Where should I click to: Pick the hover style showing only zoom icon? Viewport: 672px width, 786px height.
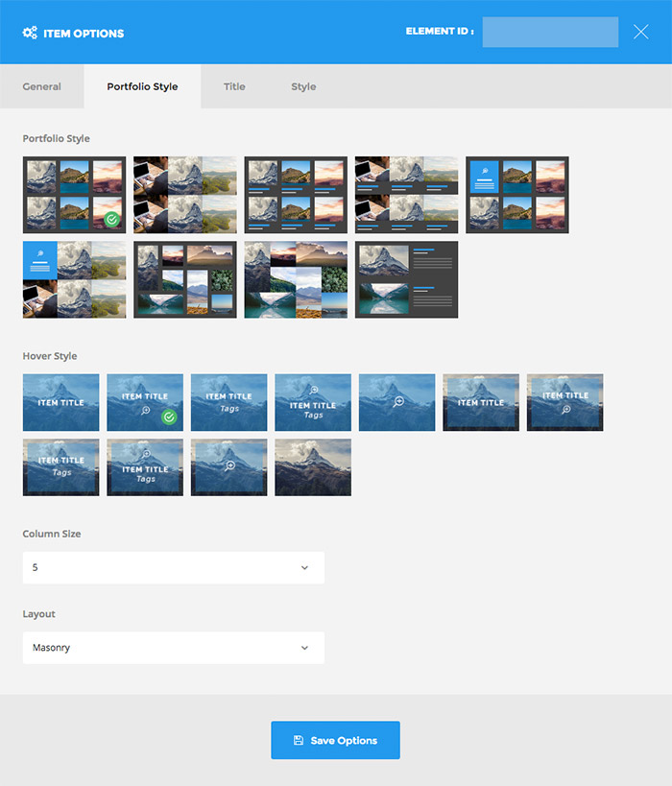pyautogui.click(x=396, y=402)
